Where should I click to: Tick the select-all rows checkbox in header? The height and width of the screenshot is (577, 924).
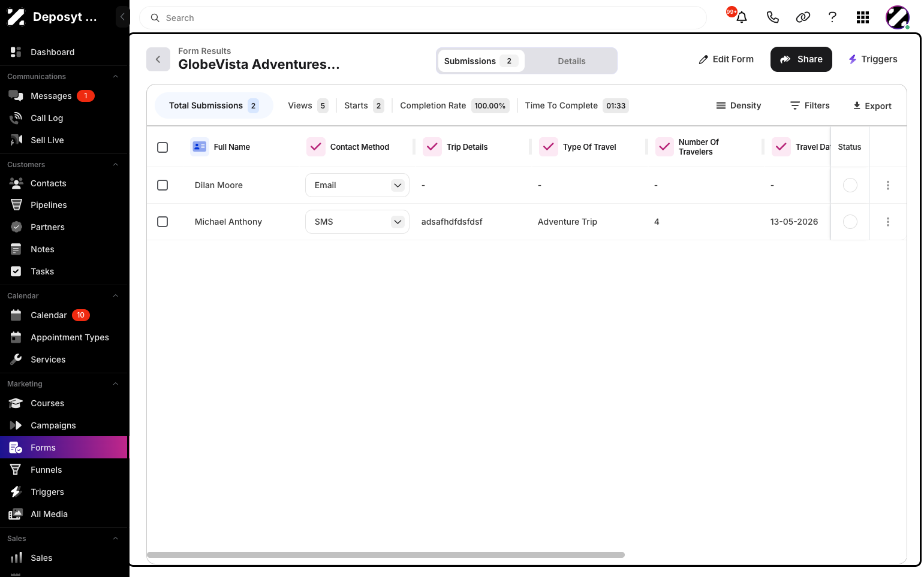point(162,147)
